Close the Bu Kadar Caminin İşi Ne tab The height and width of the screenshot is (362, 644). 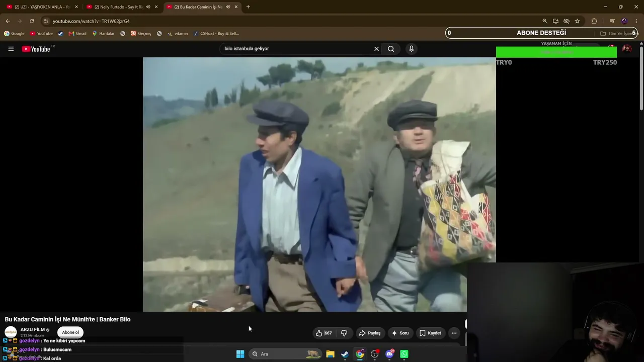coord(236,7)
